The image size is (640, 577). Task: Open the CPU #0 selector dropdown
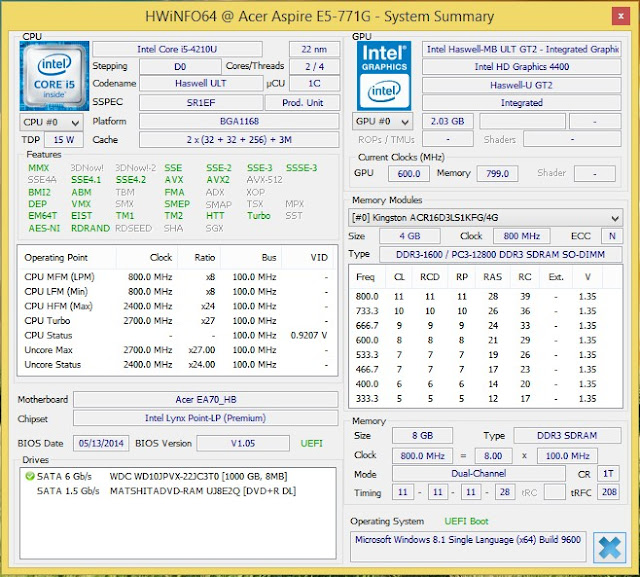pos(51,122)
